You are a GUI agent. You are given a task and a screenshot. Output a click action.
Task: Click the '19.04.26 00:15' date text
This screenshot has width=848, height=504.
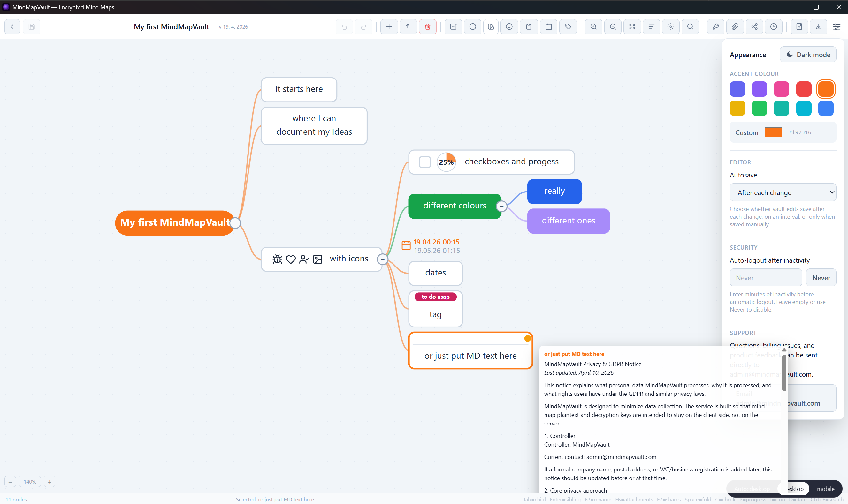[436, 242]
